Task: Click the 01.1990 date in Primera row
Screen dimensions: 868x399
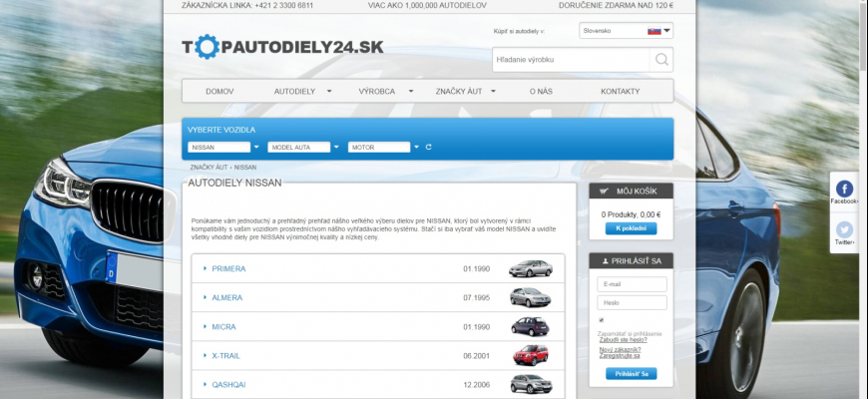Action: (477, 269)
